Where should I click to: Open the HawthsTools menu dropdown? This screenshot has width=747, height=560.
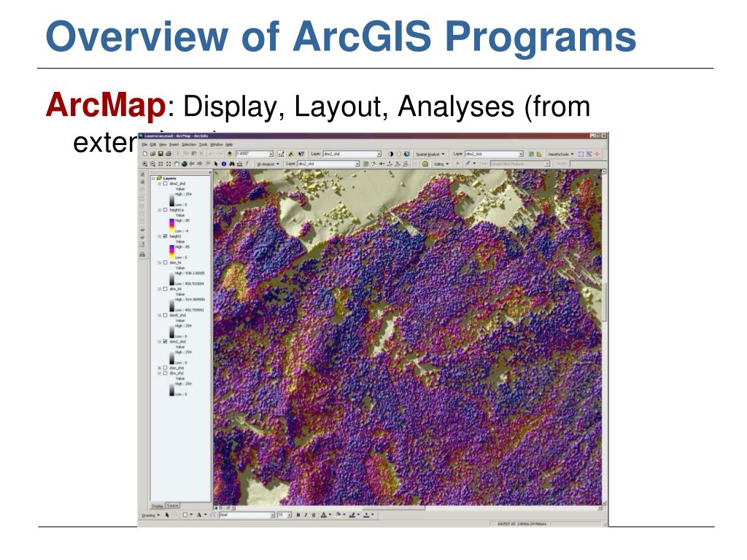(561, 155)
